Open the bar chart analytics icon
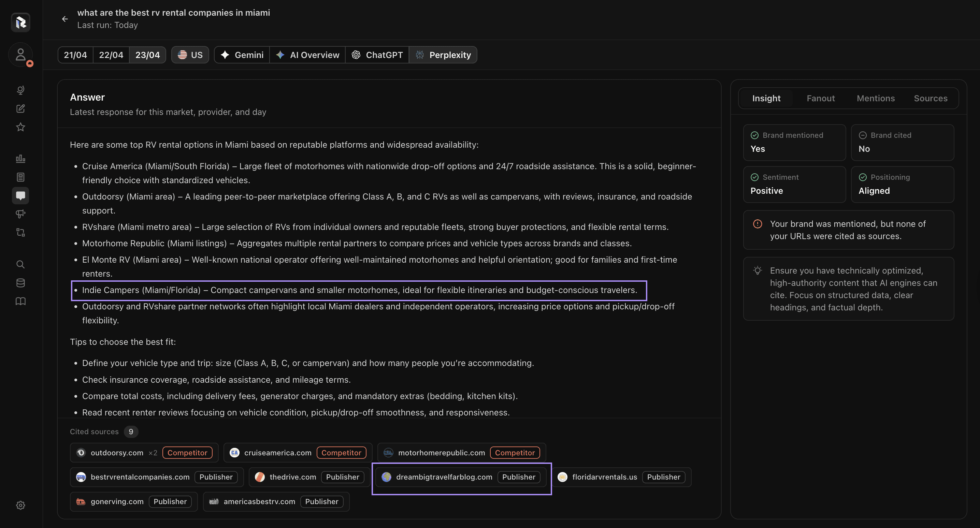This screenshot has height=528, width=980. (20, 158)
